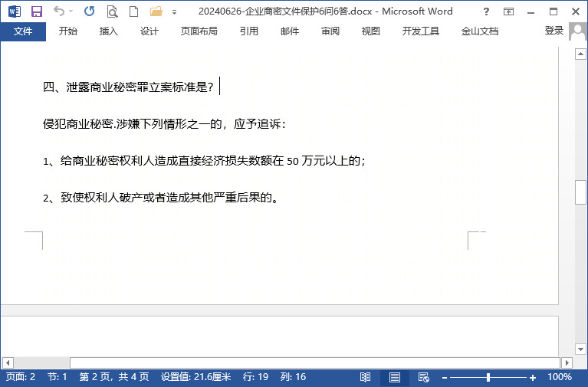Screen dimensions: 588x387
Task: Open zoom dialog via 100% label
Action: point(560,377)
